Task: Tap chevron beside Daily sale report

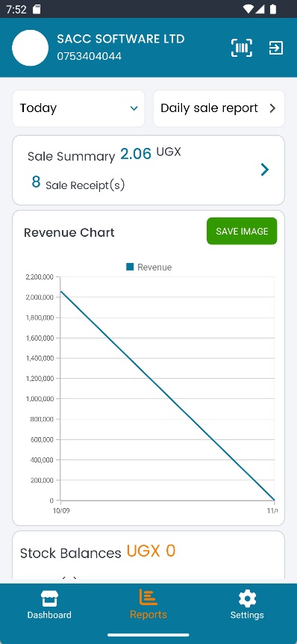Action: (x=272, y=108)
